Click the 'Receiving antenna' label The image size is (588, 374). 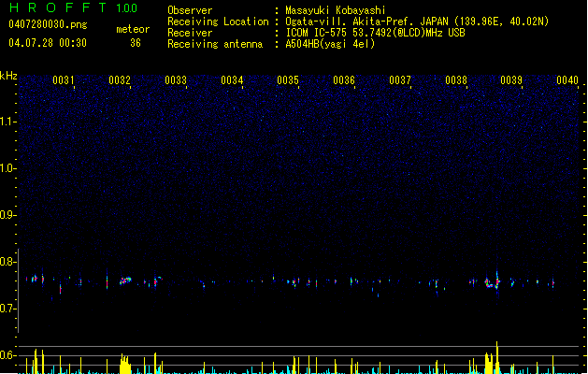[215, 44]
